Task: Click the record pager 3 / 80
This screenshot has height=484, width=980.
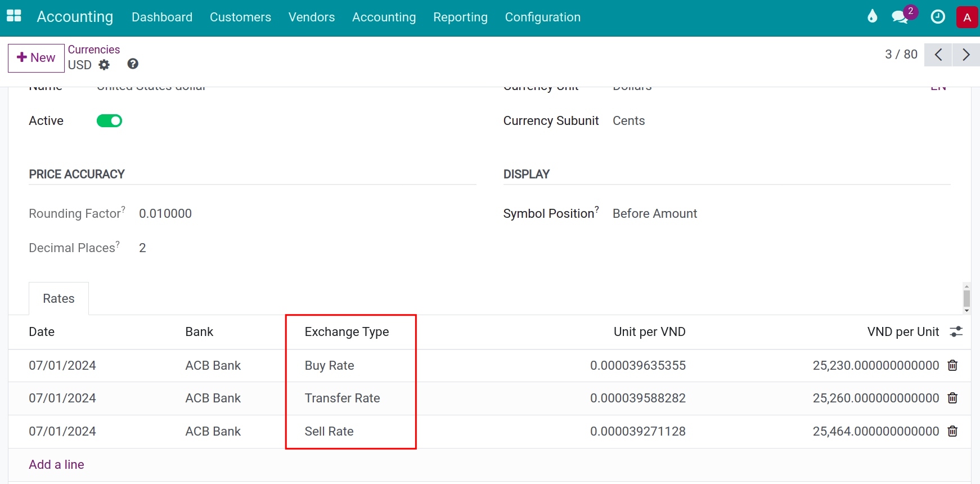Action: 901,55
